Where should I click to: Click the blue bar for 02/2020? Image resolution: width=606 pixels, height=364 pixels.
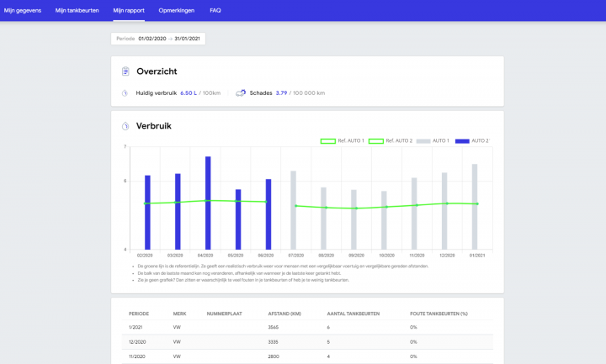point(147,213)
